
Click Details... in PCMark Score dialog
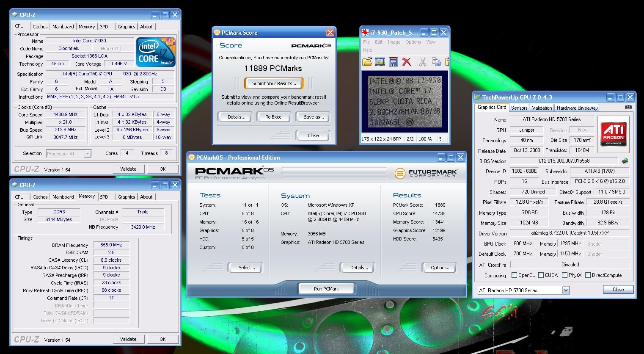(236, 117)
